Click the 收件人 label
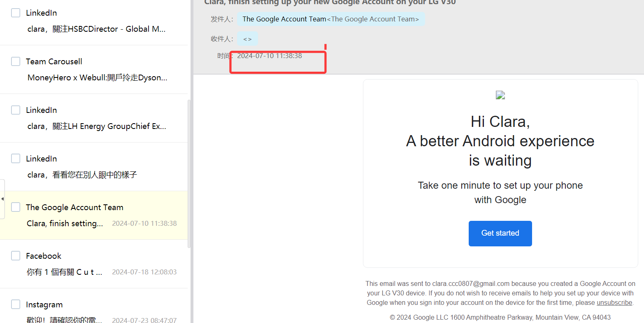The image size is (644, 323). click(x=222, y=39)
